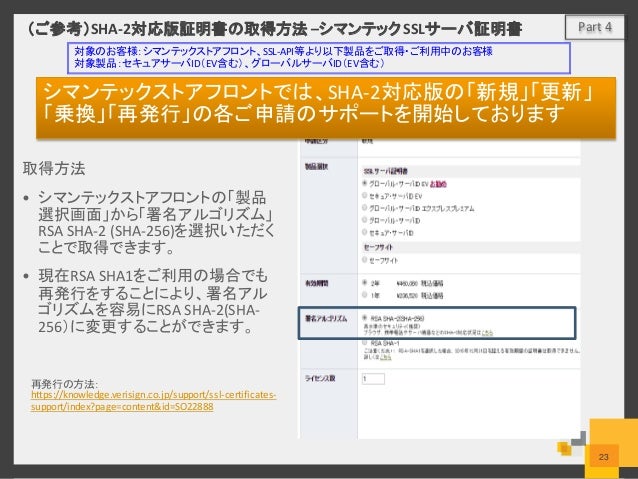
Task: Open こちら link under RSA SHA-1 warning
Action: pos(385,357)
